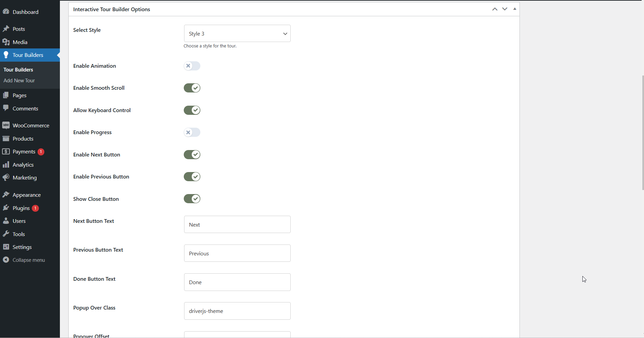Disable the Smooth Scroll toggle
644x338 pixels.
pos(192,88)
